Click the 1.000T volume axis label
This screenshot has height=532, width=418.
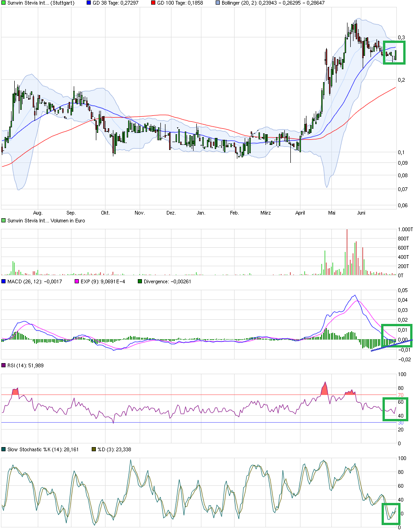click(406, 229)
